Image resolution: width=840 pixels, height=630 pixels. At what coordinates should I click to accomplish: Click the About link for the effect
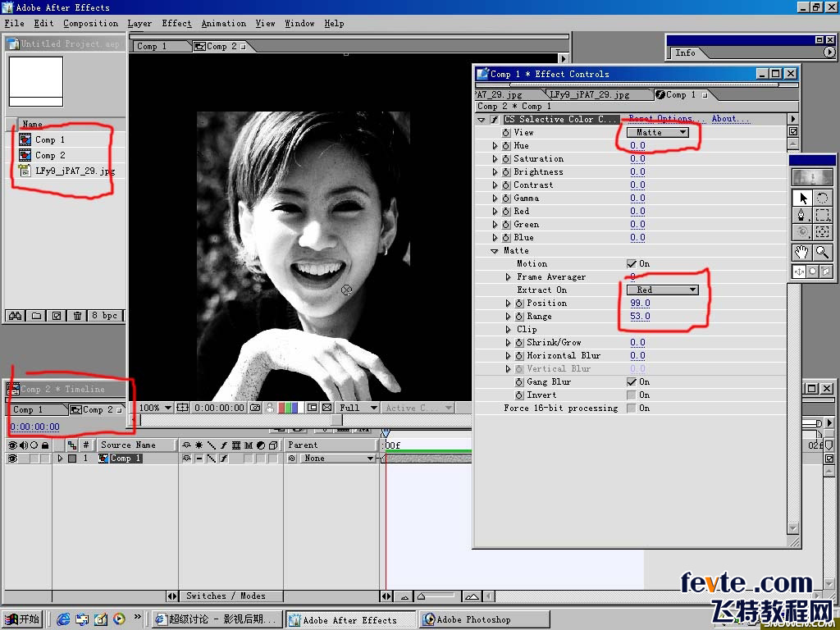pos(731,119)
